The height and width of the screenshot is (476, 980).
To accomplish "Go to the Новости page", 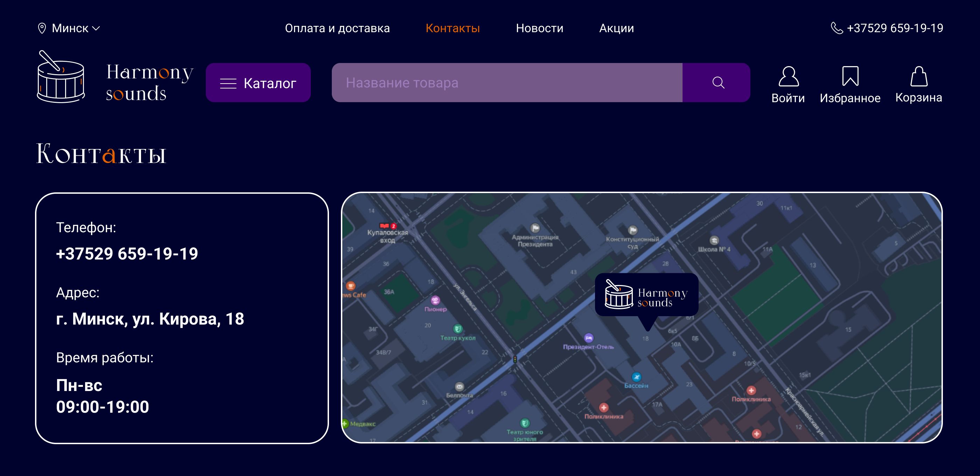I will click(539, 28).
